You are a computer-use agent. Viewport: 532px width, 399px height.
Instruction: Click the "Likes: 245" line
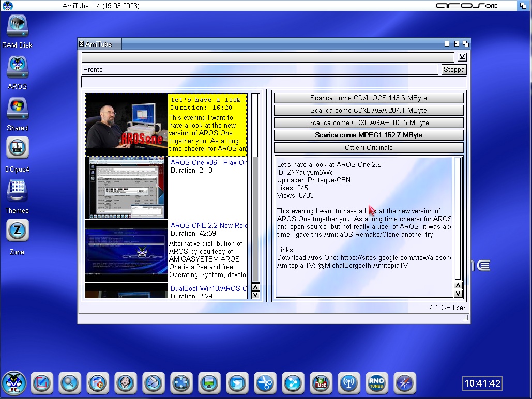tap(293, 188)
